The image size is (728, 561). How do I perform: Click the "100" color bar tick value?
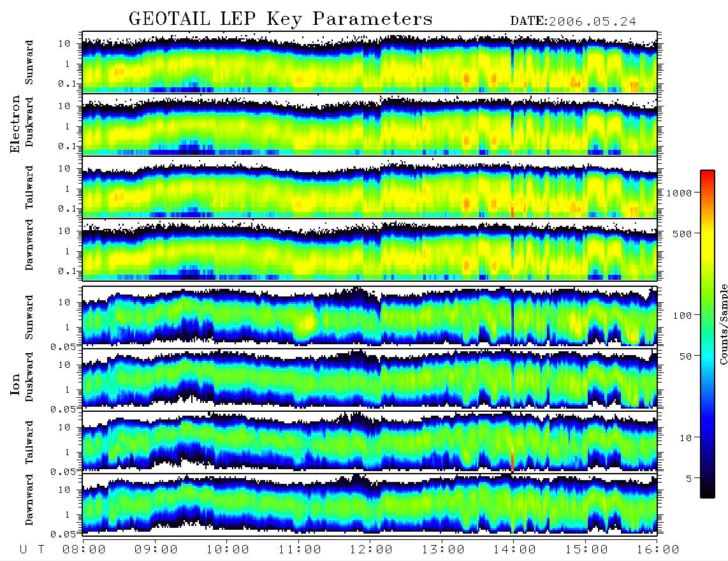click(x=683, y=316)
